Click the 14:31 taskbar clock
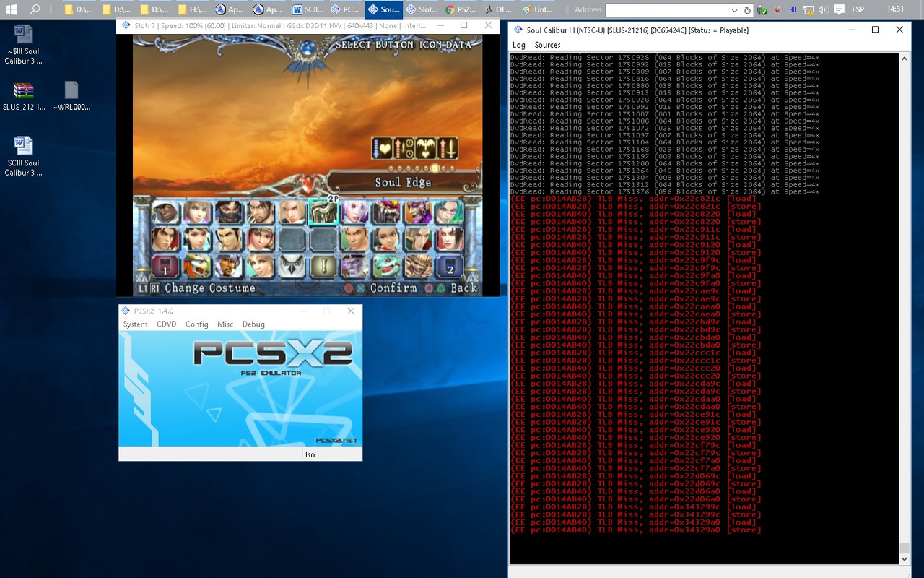Viewport: 924px width, 578px height. (894, 9)
